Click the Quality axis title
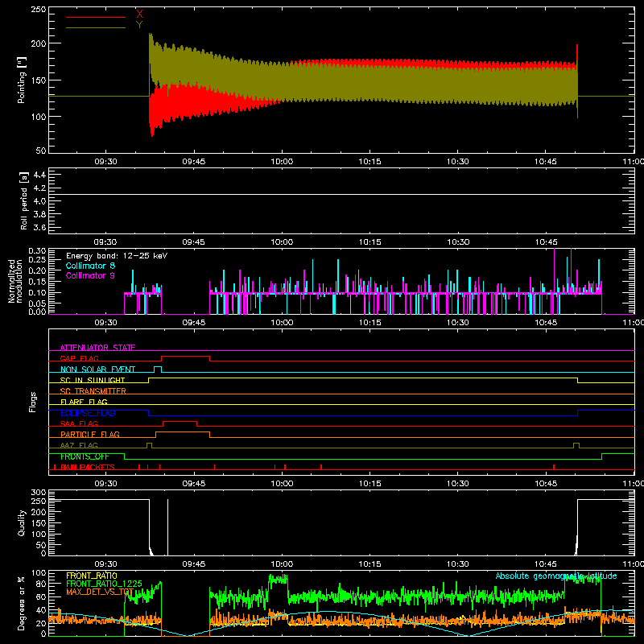Screen dimensions: 644x644 point(22,522)
